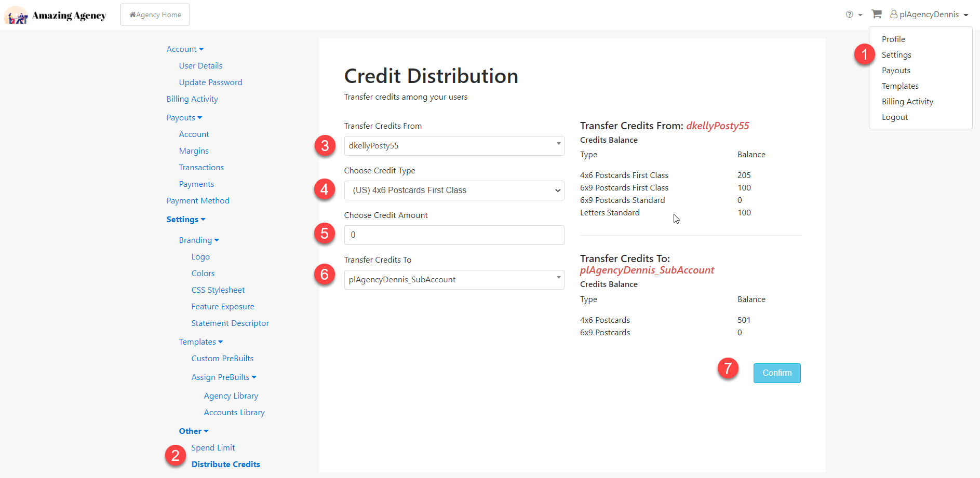Open the help question mark menu
980x478 pixels.
coord(853,15)
